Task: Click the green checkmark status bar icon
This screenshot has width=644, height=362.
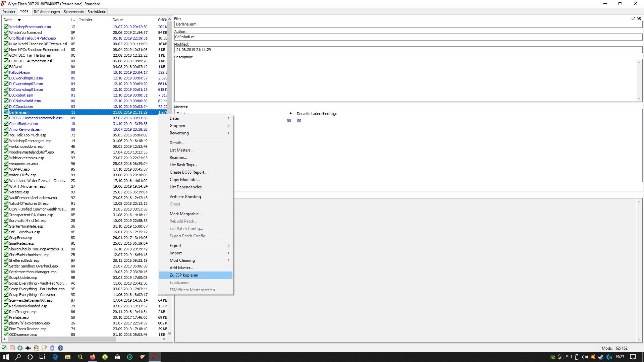Action: point(4,348)
